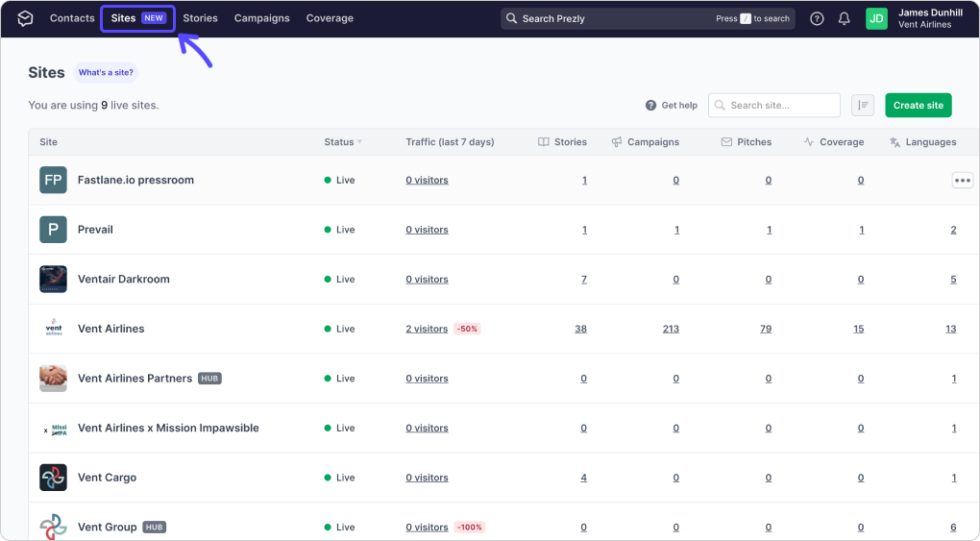Switch to the Stories tab
This screenshot has height=541, width=980.
pyautogui.click(x=200, y=18)
